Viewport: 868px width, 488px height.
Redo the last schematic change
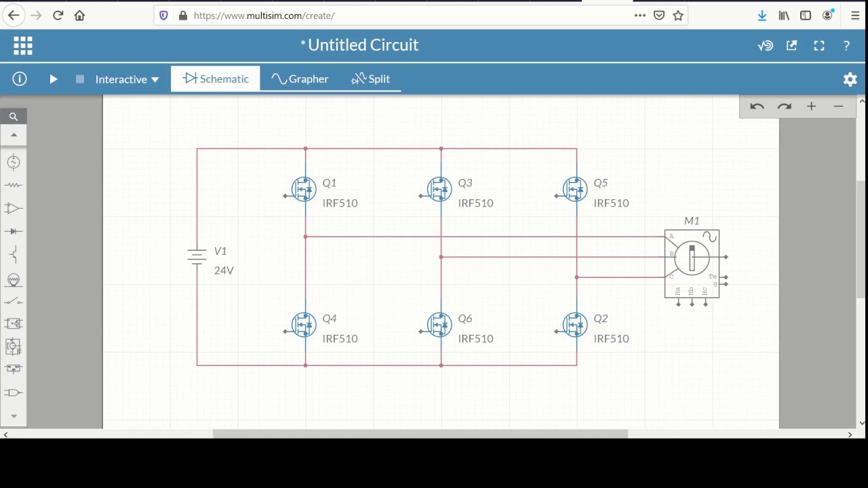coord(784,106)
